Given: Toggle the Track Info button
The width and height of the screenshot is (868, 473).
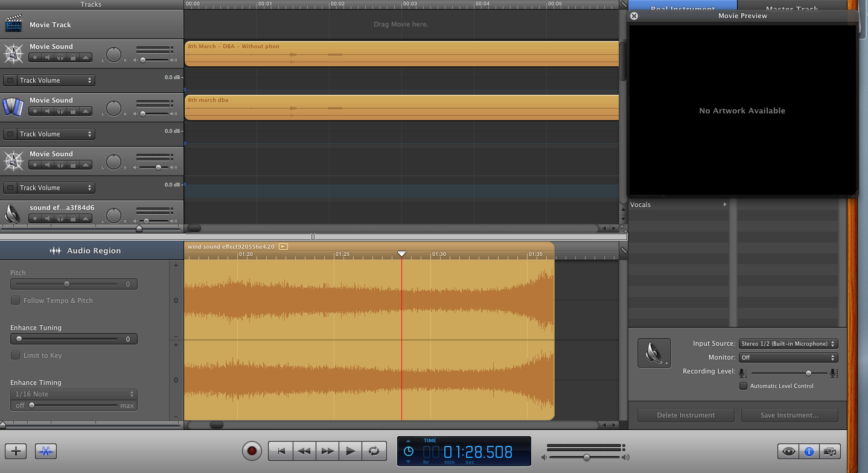Looking at the screenshot, I should coord(809,451).
